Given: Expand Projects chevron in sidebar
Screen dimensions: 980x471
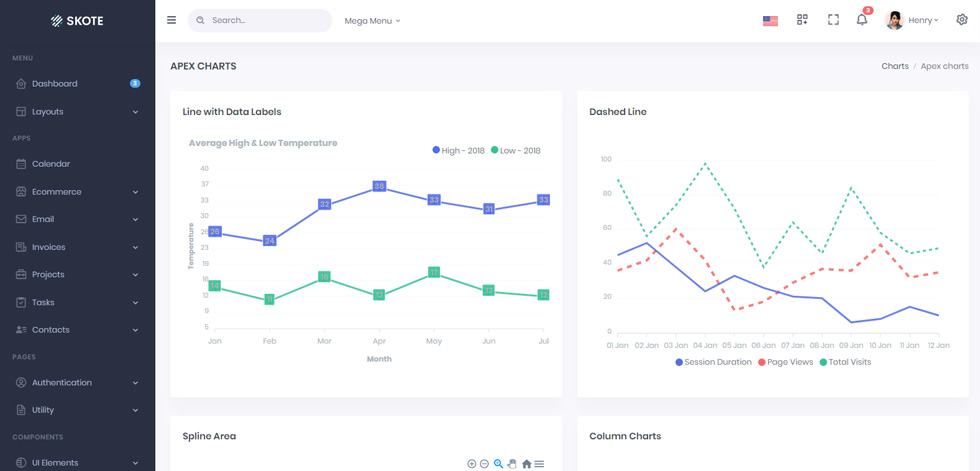Looking at the screenshot, I should 136,275.
